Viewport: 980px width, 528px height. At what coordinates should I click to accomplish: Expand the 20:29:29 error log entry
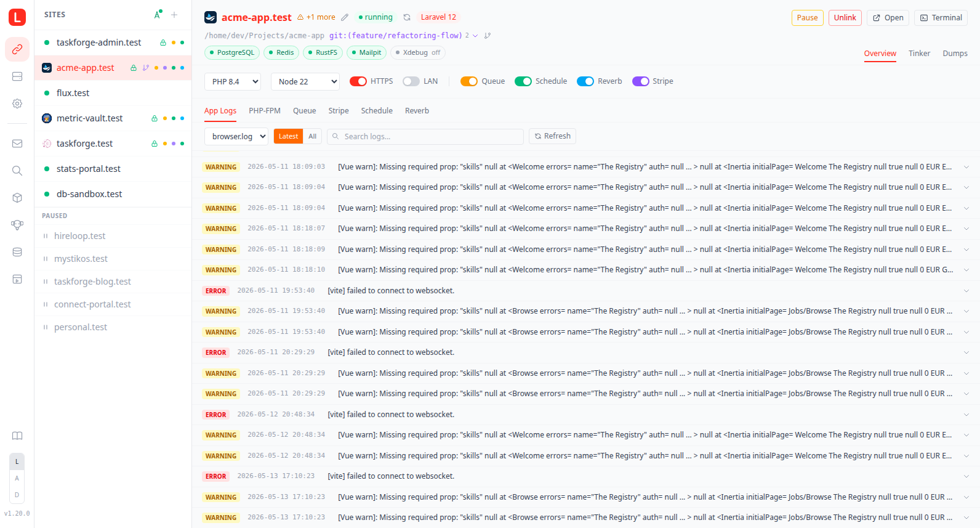(x=966, y=352)
